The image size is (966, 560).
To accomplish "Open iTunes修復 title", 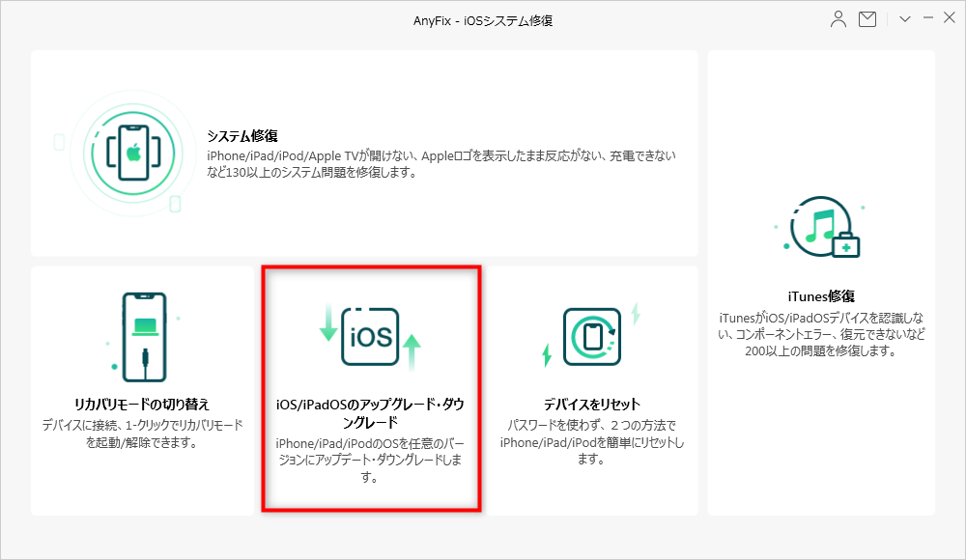I will point(821,296).
